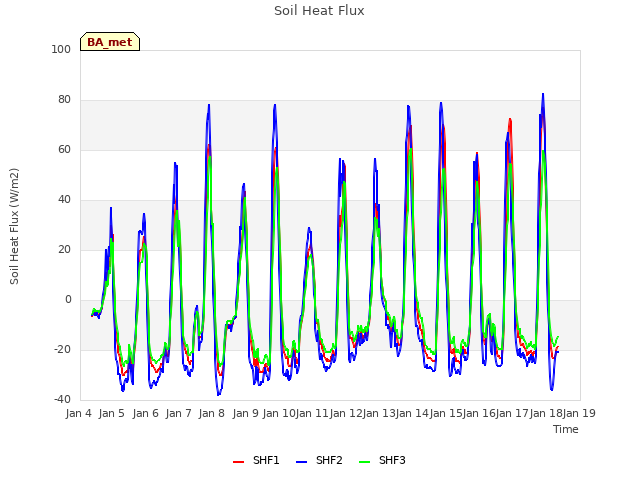Viewport: 640px width, 480px height.
Task: Click the Jan 10 x-axis label
Action: (x=279, y=413)
